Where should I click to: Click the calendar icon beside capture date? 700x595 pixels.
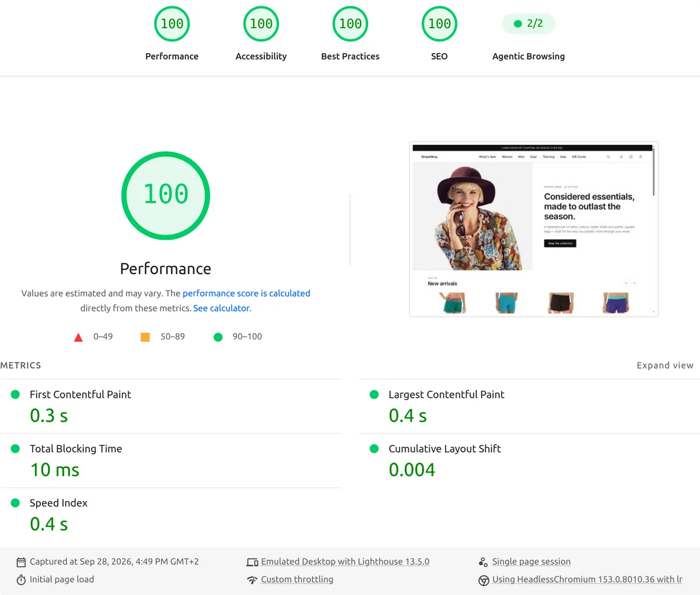(21, 562)
